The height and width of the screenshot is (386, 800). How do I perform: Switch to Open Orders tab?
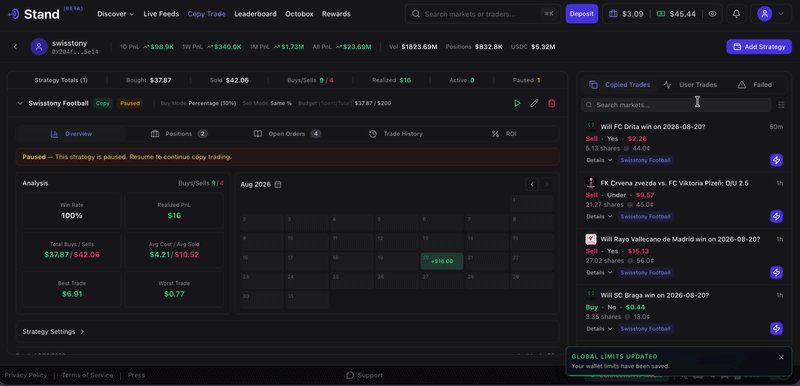pos(287,134)
